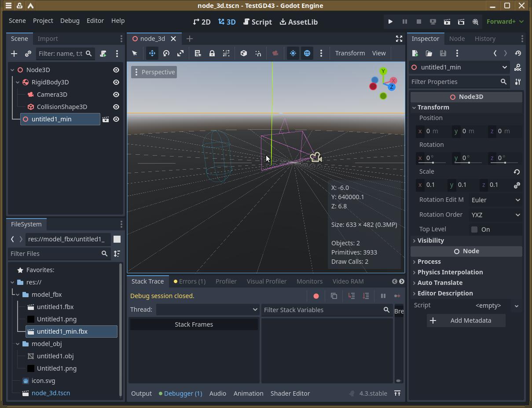Toggle the preview sunlight icon
Image resolution: width=532 pixels, height=408 pixels.
pos(293,53)
